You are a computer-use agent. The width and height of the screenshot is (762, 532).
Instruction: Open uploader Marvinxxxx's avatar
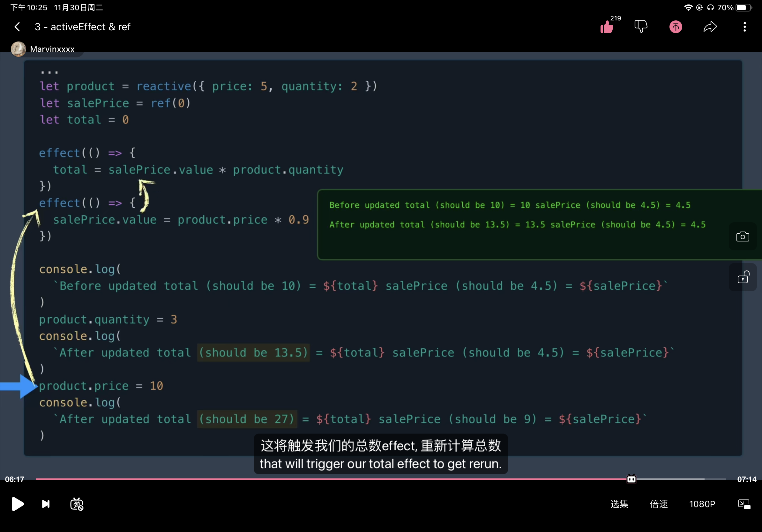pos(18,49)
